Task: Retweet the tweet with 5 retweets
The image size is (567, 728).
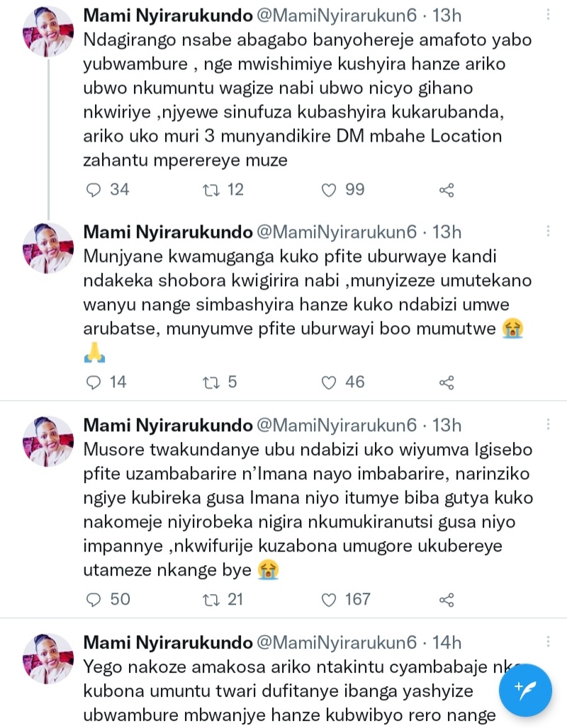Action: tap(212, 382)
